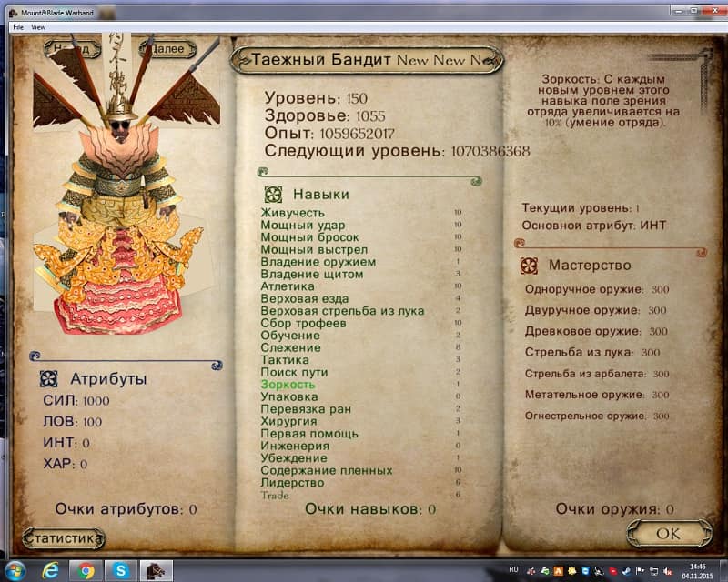Go to previous character with Назад
Viewport: 728px width, 582px height.
[71, 49]
